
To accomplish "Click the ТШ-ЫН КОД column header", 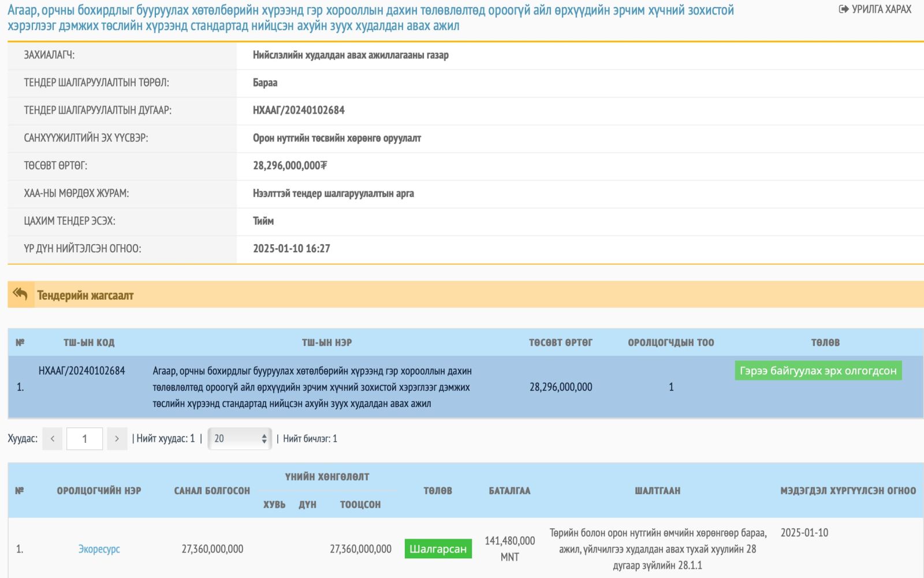I will coord(89,342).
